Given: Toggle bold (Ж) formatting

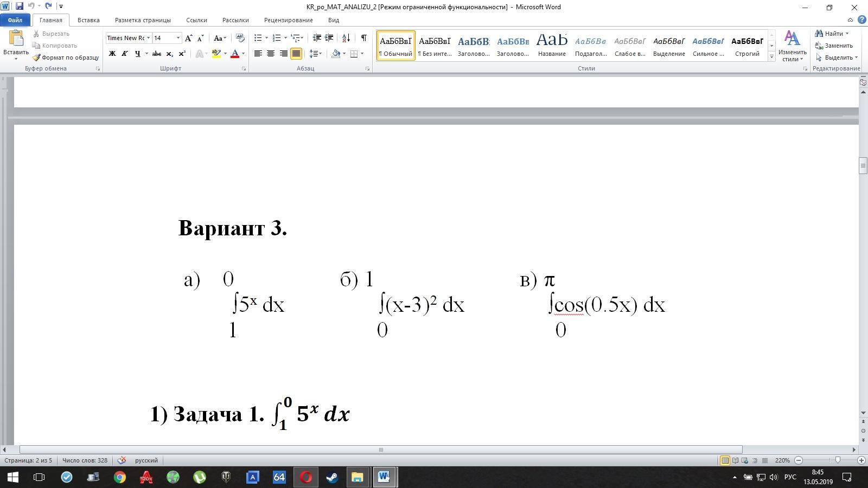Looking at the screenshot, I should pyautogui.click(x=112, y=54).
